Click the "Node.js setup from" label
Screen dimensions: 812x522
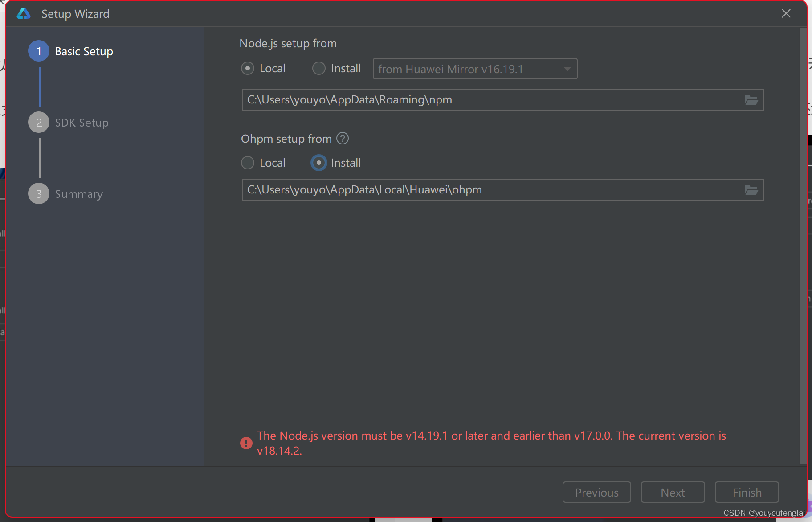(288, 43)
